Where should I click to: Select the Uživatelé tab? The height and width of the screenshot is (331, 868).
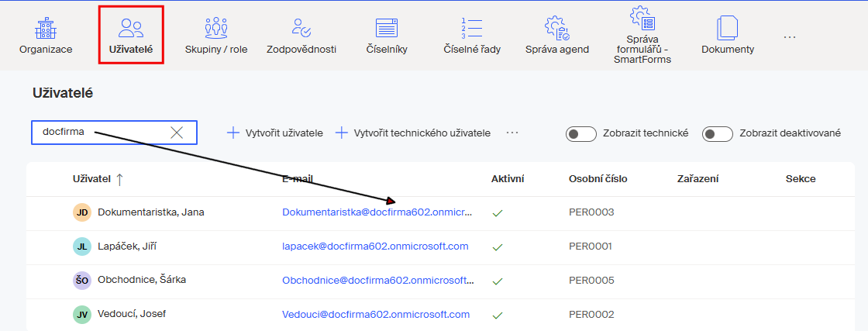[x=131, y=34]
